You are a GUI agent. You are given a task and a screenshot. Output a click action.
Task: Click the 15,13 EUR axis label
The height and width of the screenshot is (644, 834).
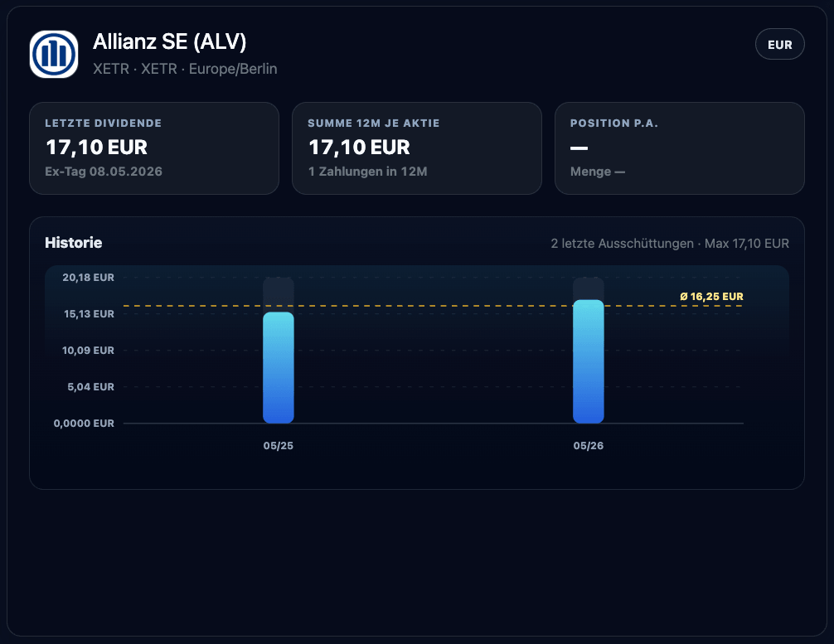[89, 314]
